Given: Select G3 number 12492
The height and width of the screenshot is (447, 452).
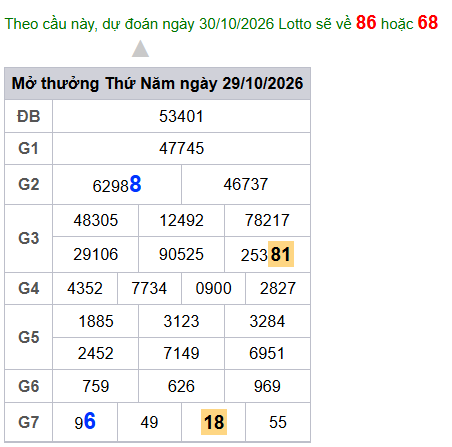Looking at the screenshot, I should pyautogui.click(x=181, y=220).
